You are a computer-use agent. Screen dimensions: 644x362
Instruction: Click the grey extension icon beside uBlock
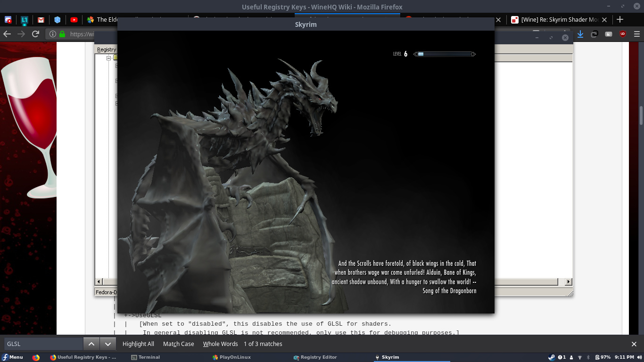click(x=609, y=34)
